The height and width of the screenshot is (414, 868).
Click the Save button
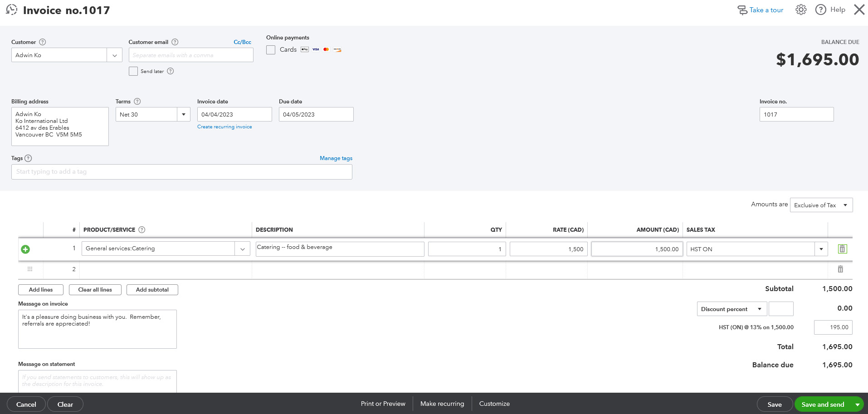point(775,404)
